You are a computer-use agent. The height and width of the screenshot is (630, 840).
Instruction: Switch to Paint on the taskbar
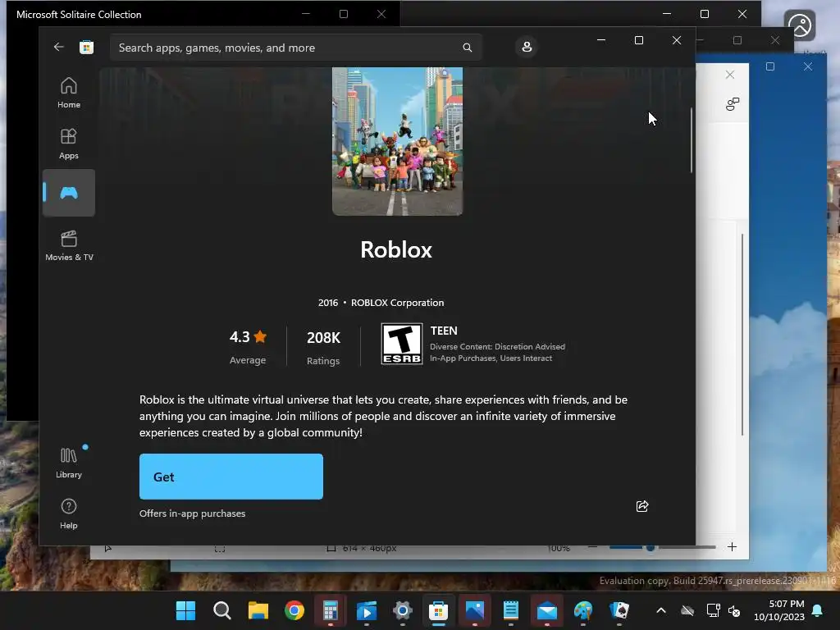click(x=583, y=610)
